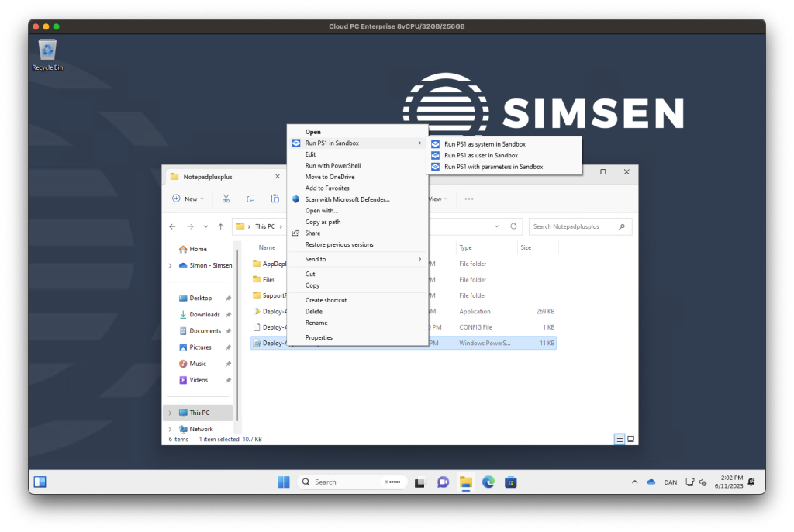Select Run PS1 with parameters in Sandbox

[x=493, y=167]
